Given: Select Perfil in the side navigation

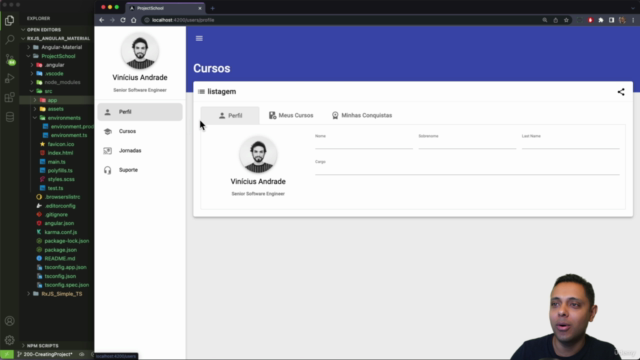Looking at the screenshot, I should 140,112.
